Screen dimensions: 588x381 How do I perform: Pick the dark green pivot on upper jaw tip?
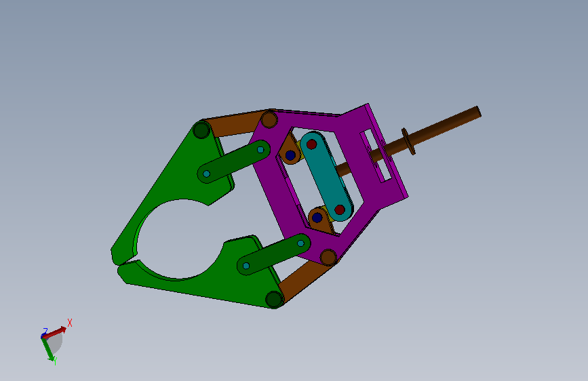click(201, 130)
